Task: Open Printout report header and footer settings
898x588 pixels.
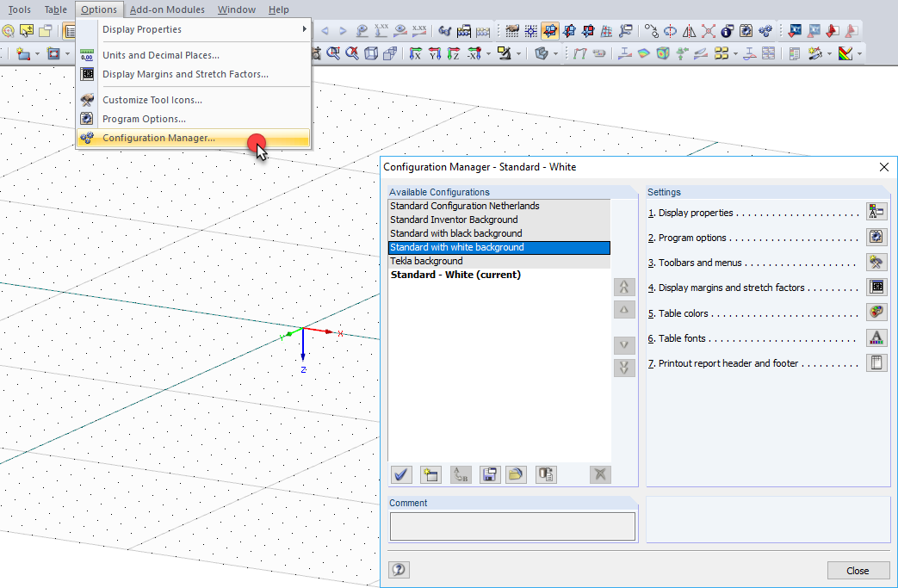Action: pos(876,362)
